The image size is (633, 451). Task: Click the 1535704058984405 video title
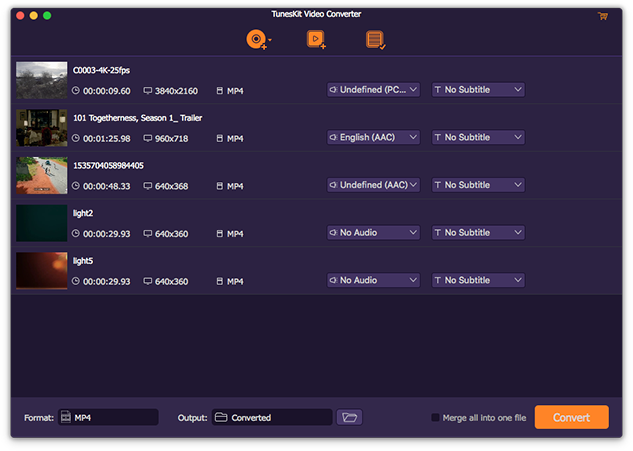tap(108, 165)
